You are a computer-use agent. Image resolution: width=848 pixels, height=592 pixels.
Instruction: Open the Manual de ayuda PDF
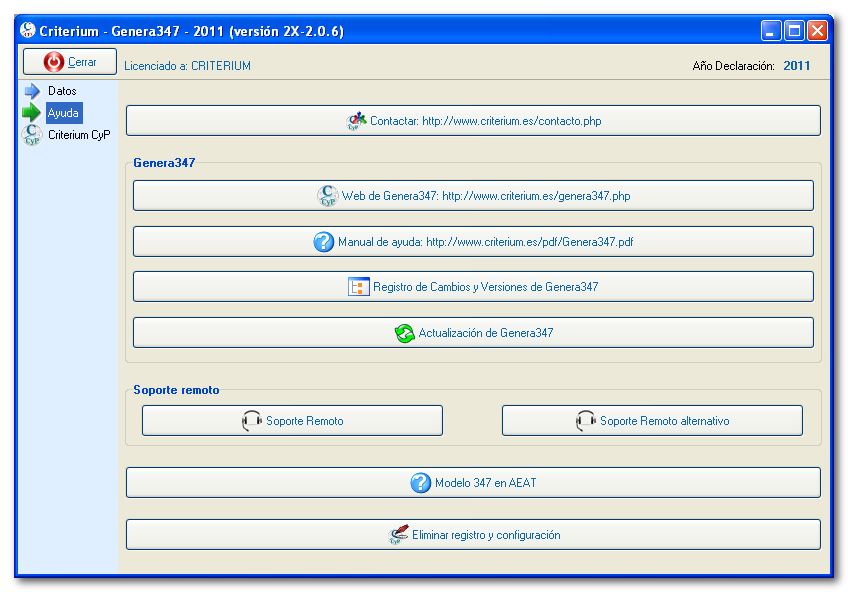[473, 242]
